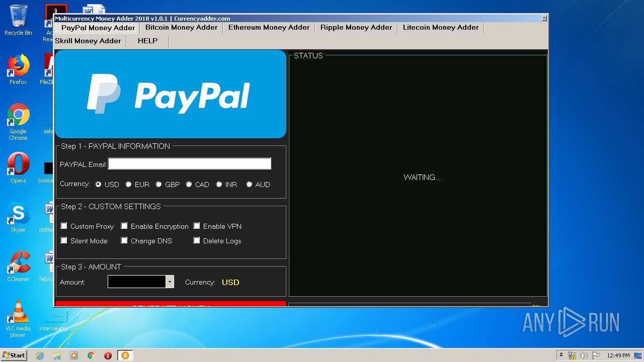
Task: Check the Change DNS option
Action: 124,240
